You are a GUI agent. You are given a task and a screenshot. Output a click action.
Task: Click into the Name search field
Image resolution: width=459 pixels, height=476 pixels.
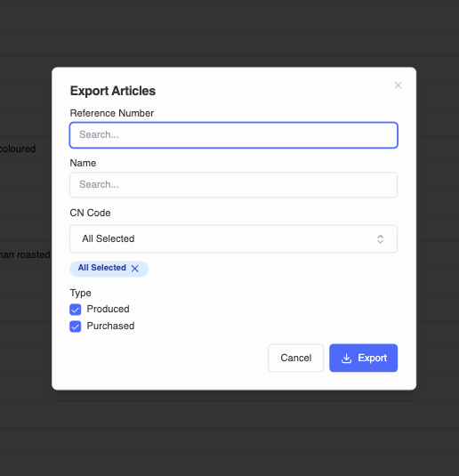click(233, 185)
